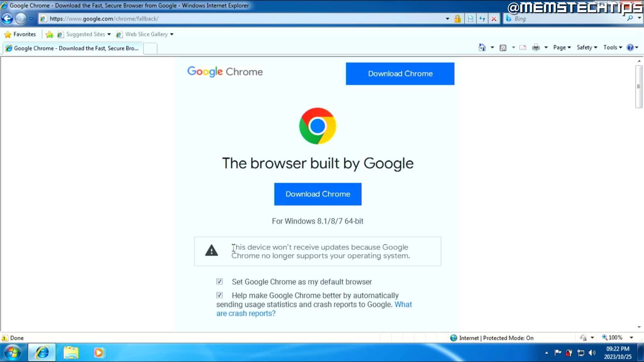Viewport: 644px width, 362px height.
Task: Click Internet Explorer taskbar icon
Action: (x=42, y=353)
